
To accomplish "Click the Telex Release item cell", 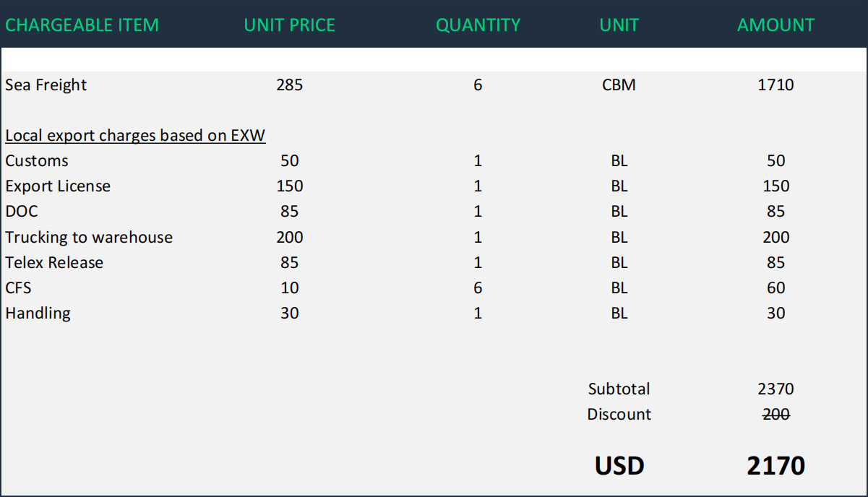I will click(x=54, y=263).
